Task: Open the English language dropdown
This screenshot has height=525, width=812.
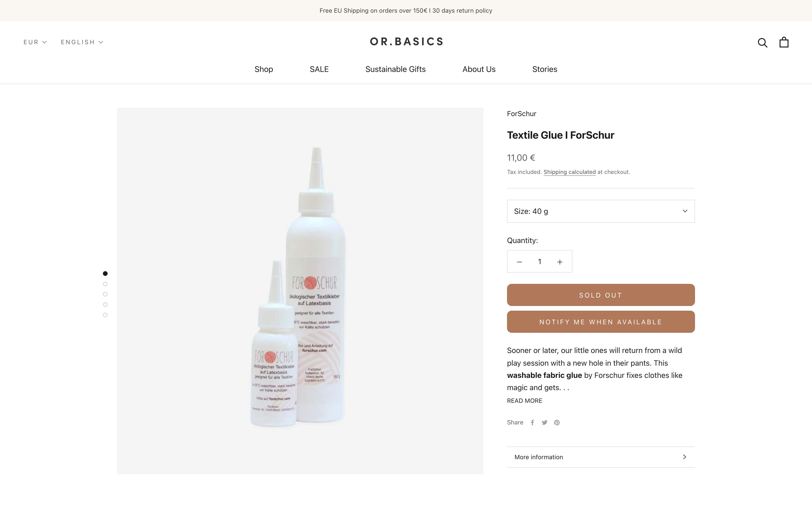Action: pos(82,42)
